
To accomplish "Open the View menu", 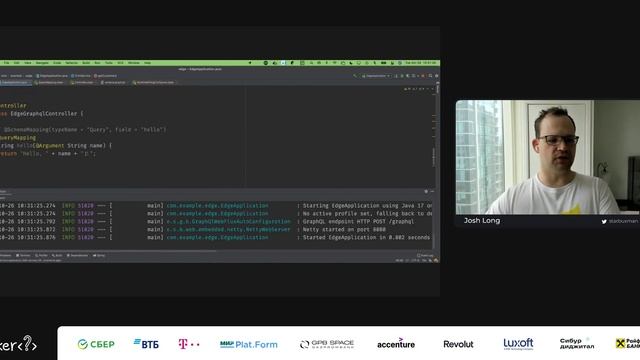I will click(27, 63).
